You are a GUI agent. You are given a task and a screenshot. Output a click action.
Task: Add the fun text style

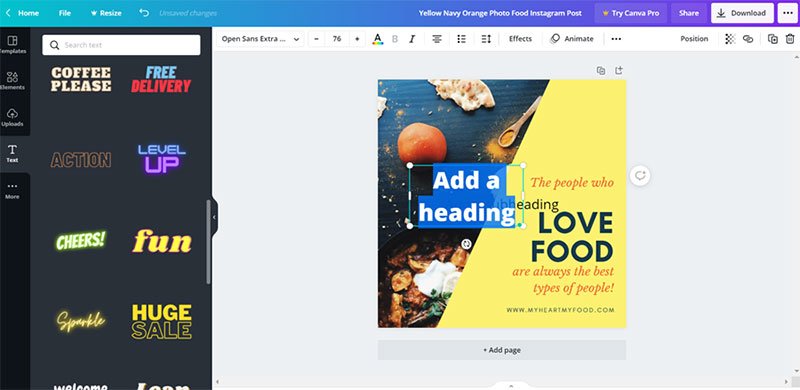click(x=162, y=241)
